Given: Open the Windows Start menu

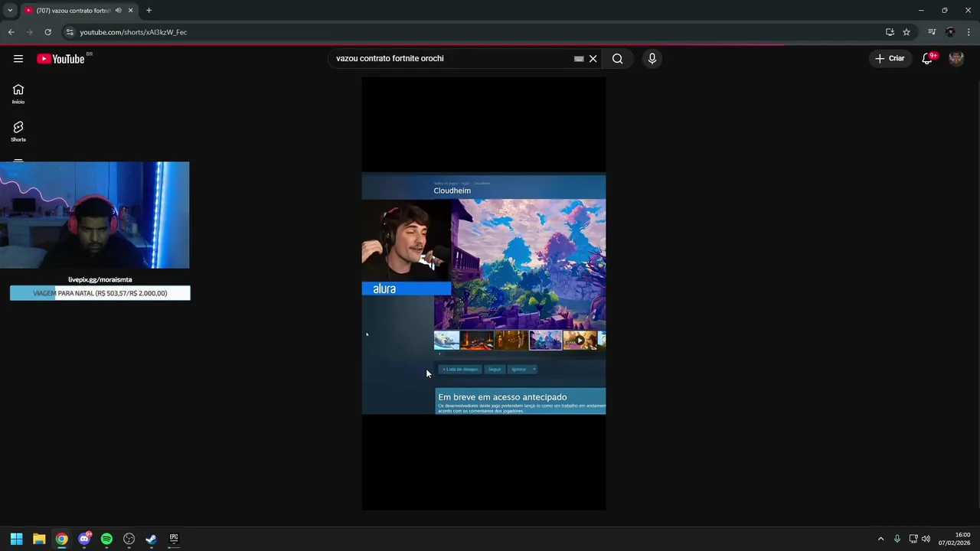Looking at the screenshot, I should [x=16, y=539].
